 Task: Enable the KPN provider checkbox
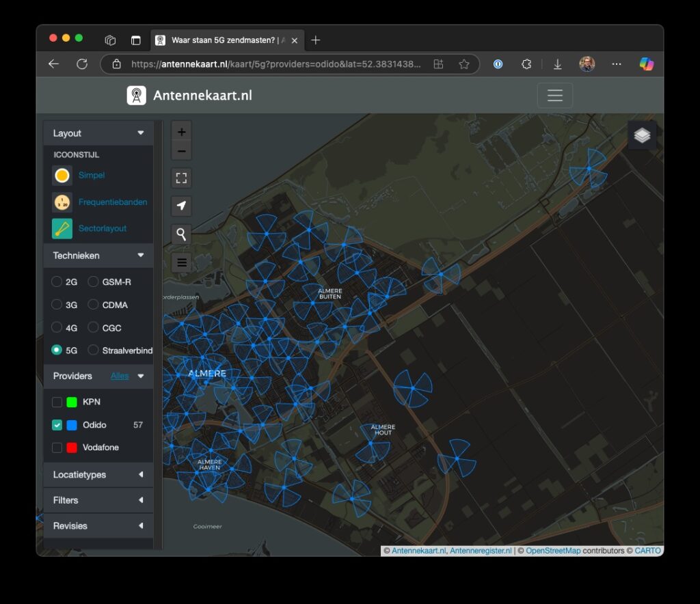57,402
